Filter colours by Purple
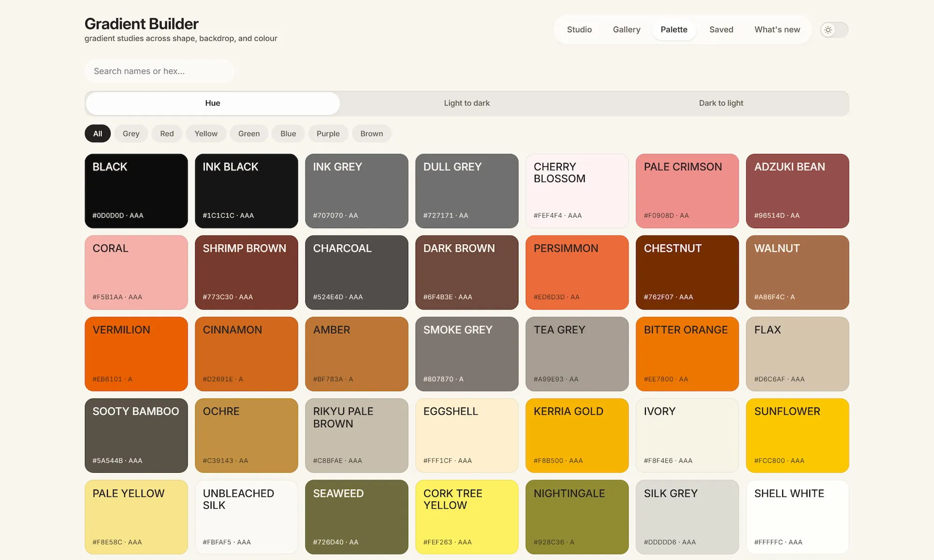Screen dimensions: 934x560 (x=328, y=133)
